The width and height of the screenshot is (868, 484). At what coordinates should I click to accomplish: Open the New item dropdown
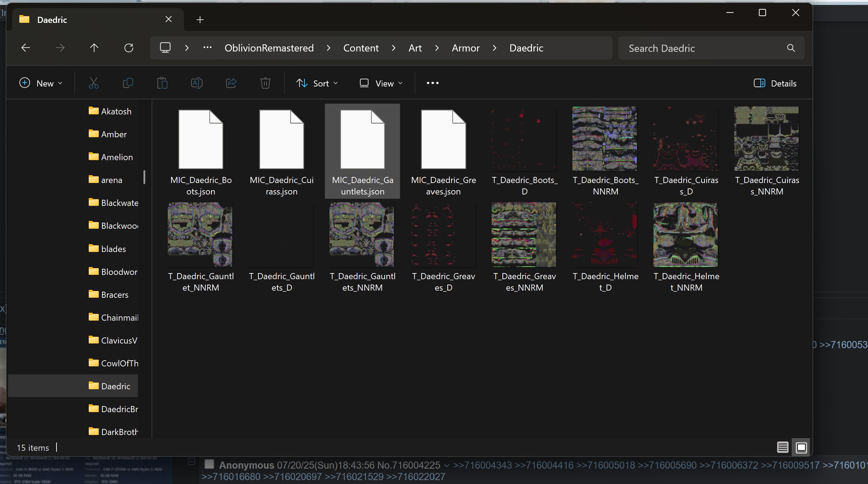[x=40, y=83]
